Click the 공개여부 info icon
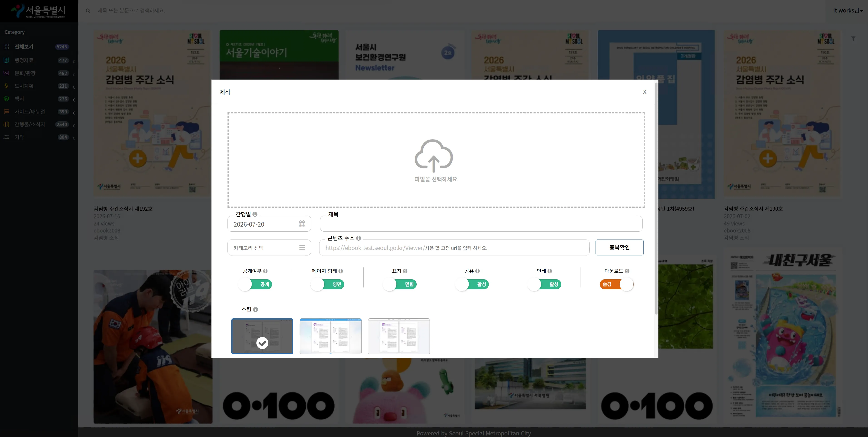The image size is (868, 437). click(x=265, y=271)
